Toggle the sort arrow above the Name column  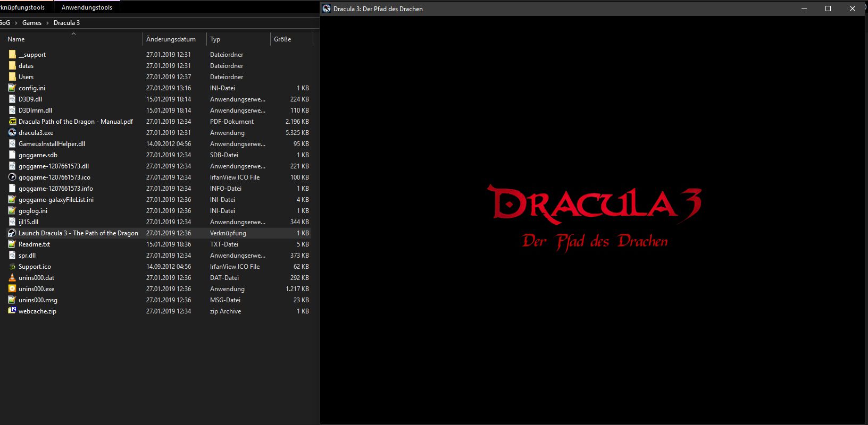point(73,33)
